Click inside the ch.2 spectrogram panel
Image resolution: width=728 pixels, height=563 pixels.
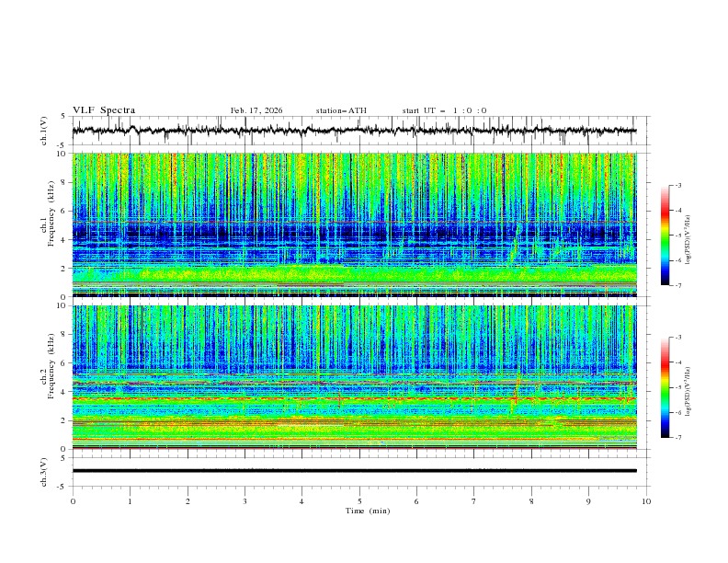click(354, 377)
